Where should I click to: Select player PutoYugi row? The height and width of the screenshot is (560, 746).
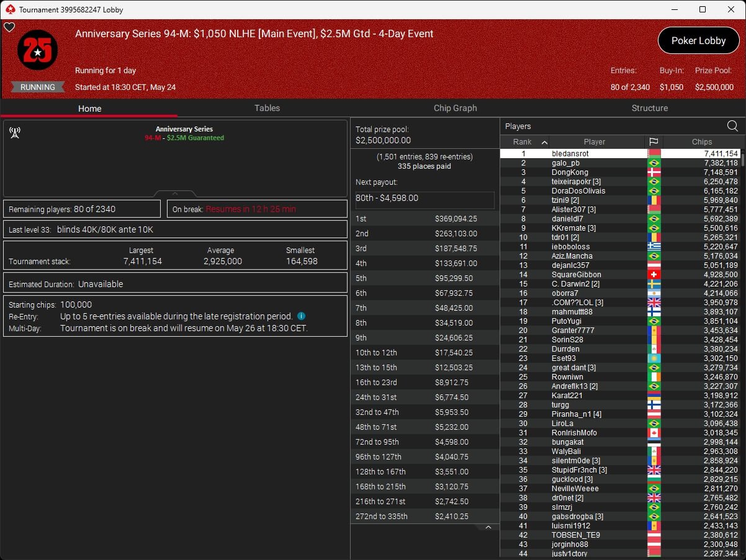(619, 321)
